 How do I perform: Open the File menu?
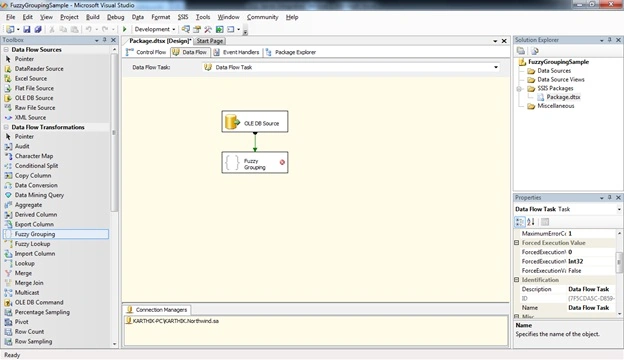pyautogui.click(x=10, y=17)
